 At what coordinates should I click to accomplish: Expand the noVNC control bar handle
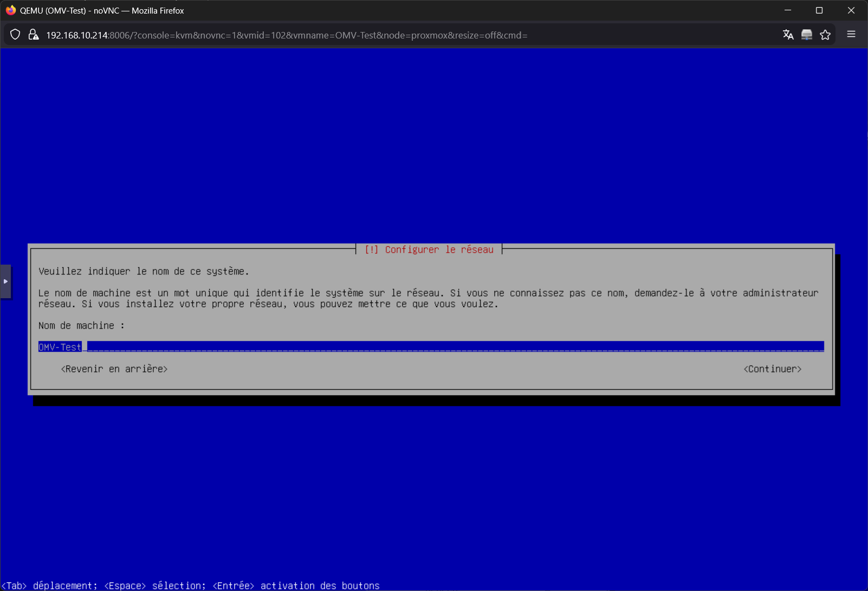click(5, 281)
